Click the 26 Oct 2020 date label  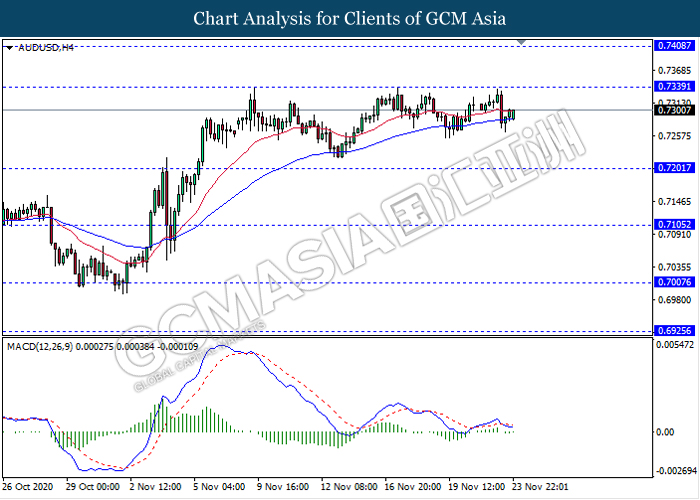[x=27, y=487]
